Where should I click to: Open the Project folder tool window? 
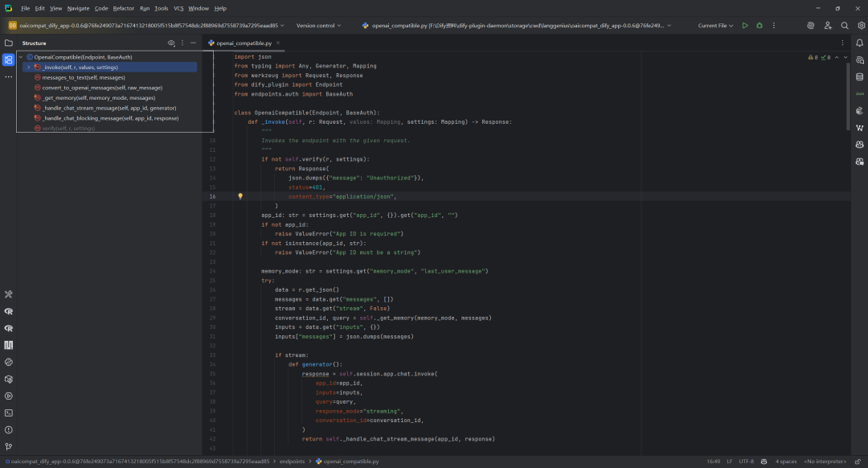(x=8, y=43)
